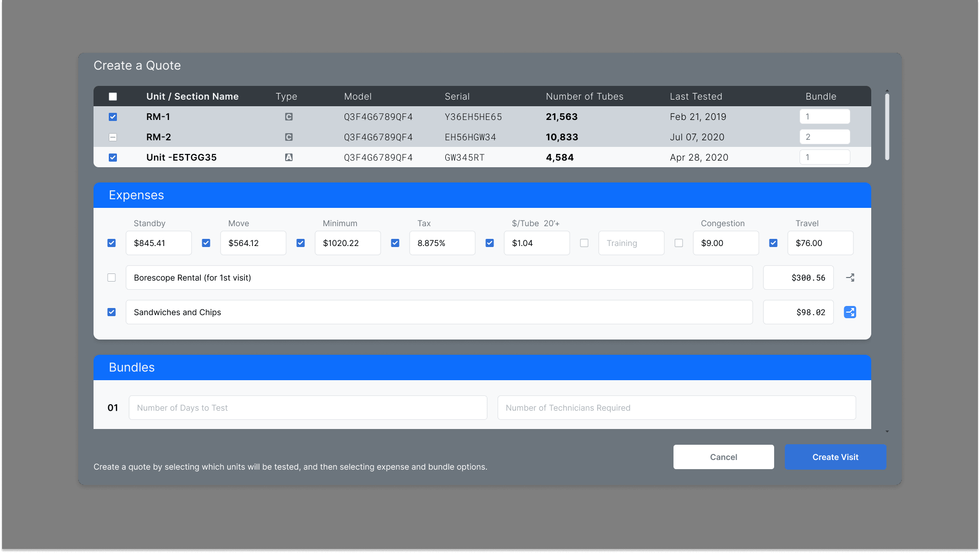Click the Bundles section header
Screen dimensions: 980x553
pos(482,367)
